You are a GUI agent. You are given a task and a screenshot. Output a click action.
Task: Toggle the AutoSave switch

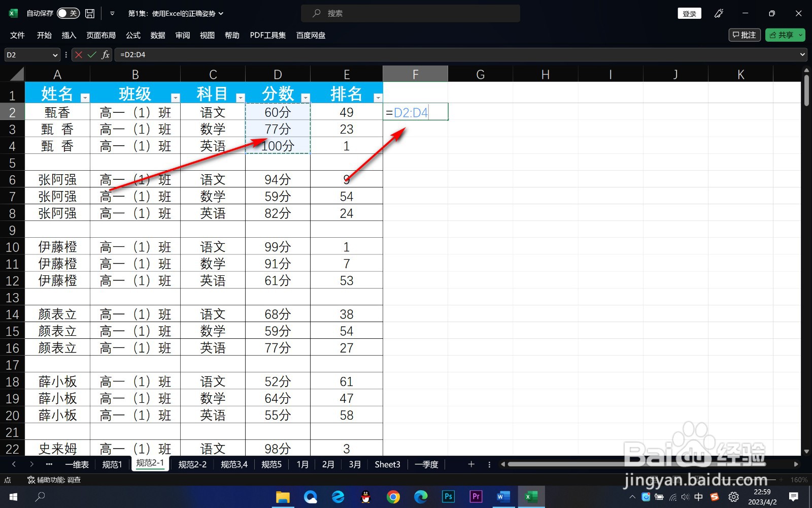(x=68, y=13)
